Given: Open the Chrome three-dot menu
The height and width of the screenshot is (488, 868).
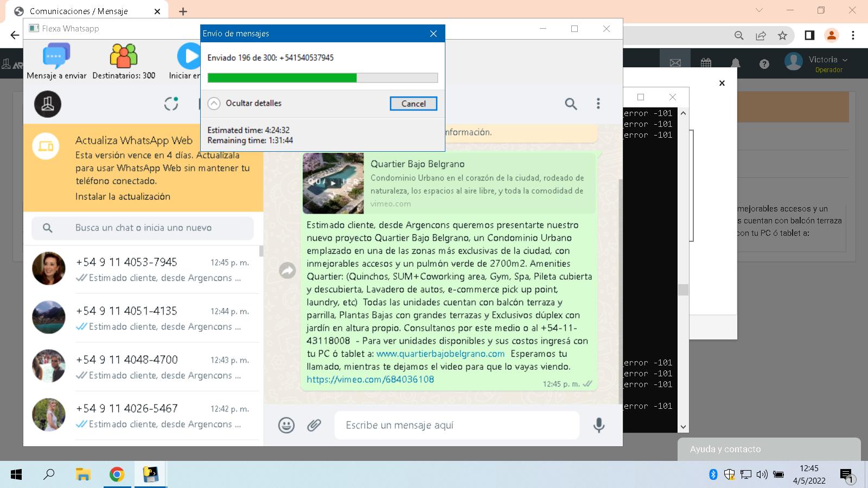Looking at the screenshot, I should pyautogui.click(x=853, y=35).
